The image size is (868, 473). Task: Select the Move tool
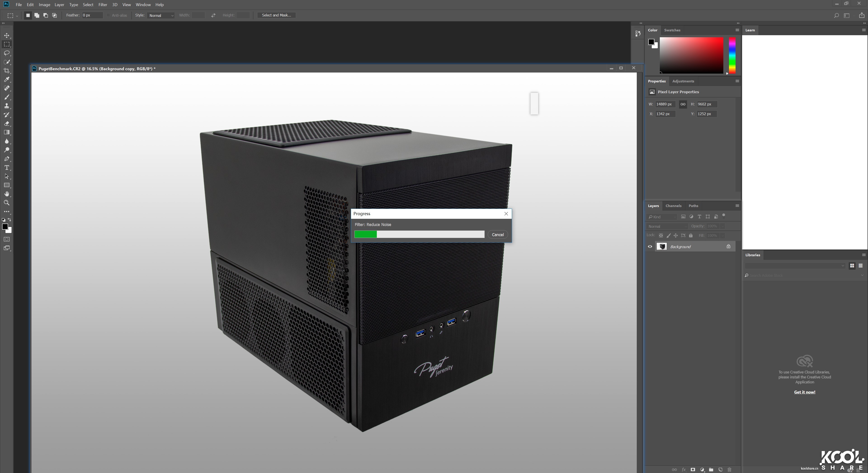pos(7,35)
